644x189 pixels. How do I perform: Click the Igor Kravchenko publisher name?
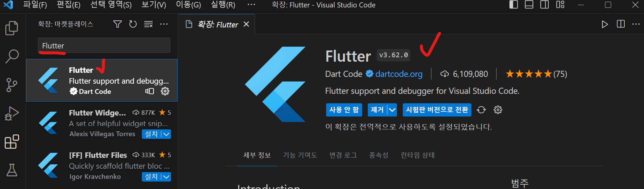[x=95, y=177]
